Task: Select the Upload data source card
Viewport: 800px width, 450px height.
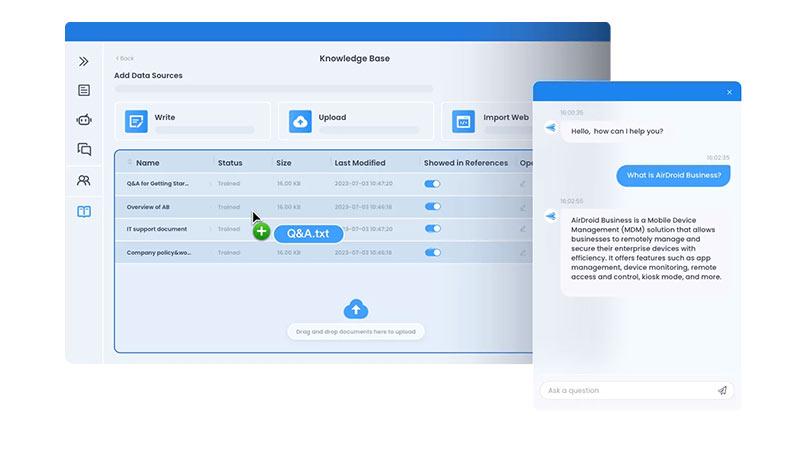Action: pyautogui.click(x=356, y=121)
